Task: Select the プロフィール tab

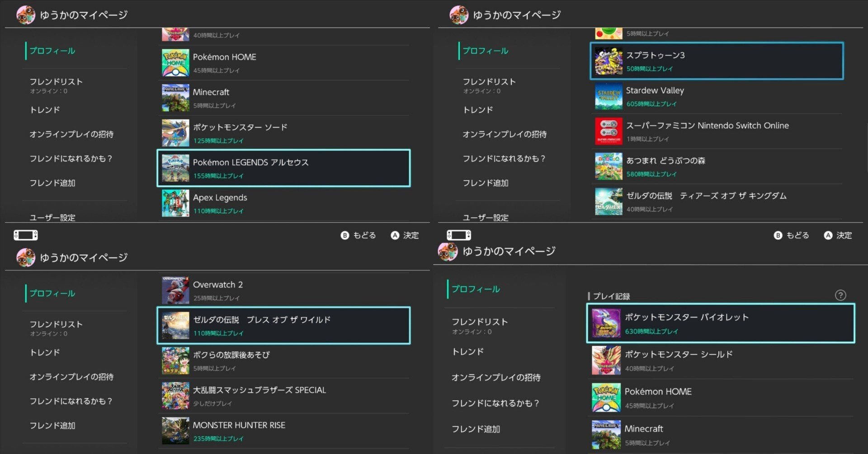Action: tap(52, 51)
